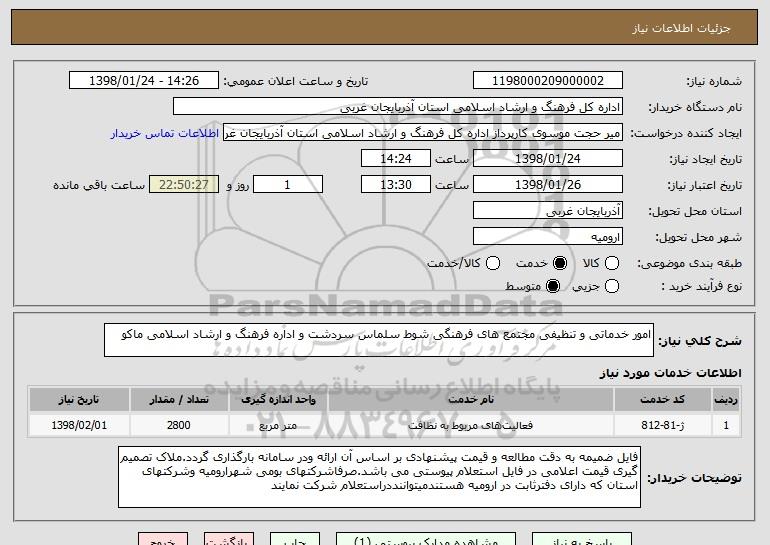Click the پاسخ به نیاز button

click(582, 539)
